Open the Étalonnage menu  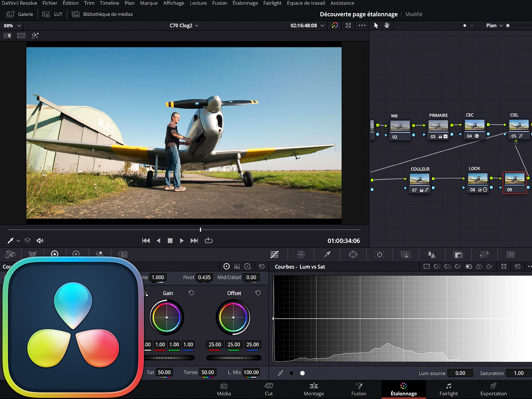coord(245,3)
